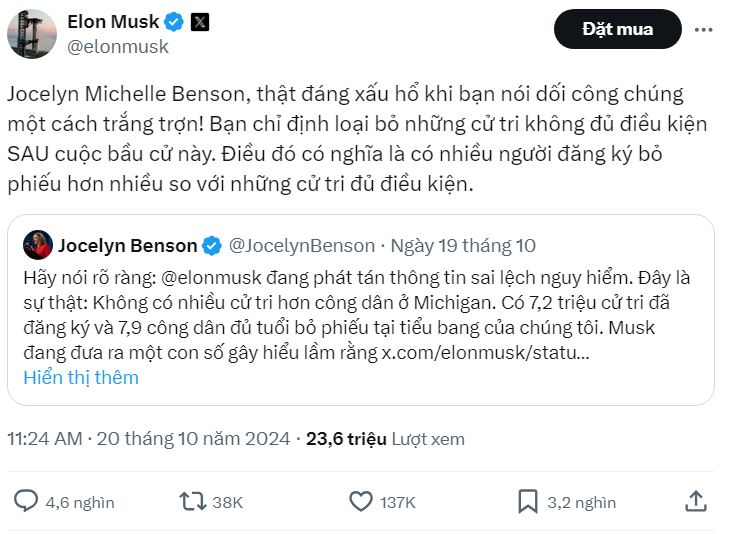This screenshot has height=534, width=732.
Task: Open the "Ngày 19 tháng 10" quoted date
Action: pos(463,245)
